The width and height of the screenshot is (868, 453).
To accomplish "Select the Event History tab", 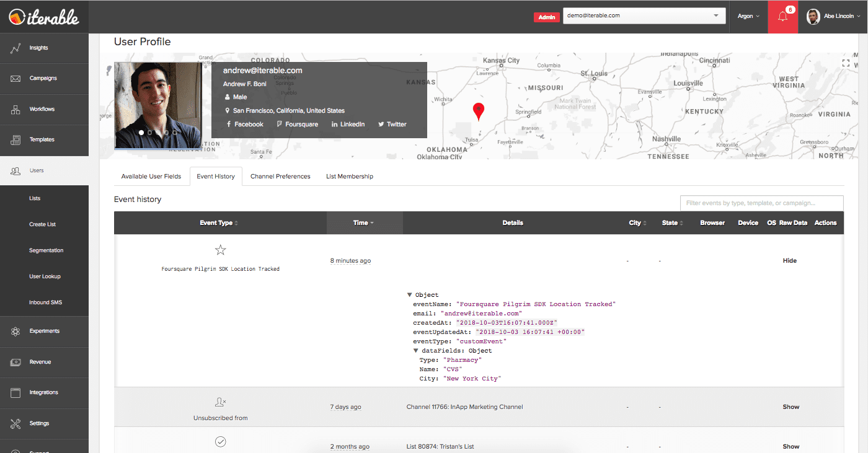I will point(216,177).
